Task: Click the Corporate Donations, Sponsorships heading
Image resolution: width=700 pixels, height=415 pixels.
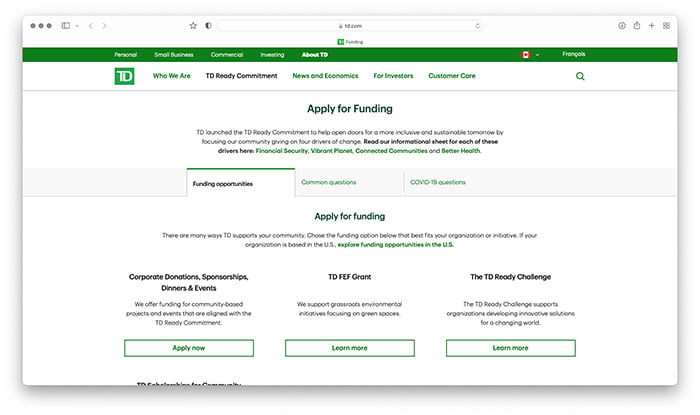Action: (x=188, y=282)
